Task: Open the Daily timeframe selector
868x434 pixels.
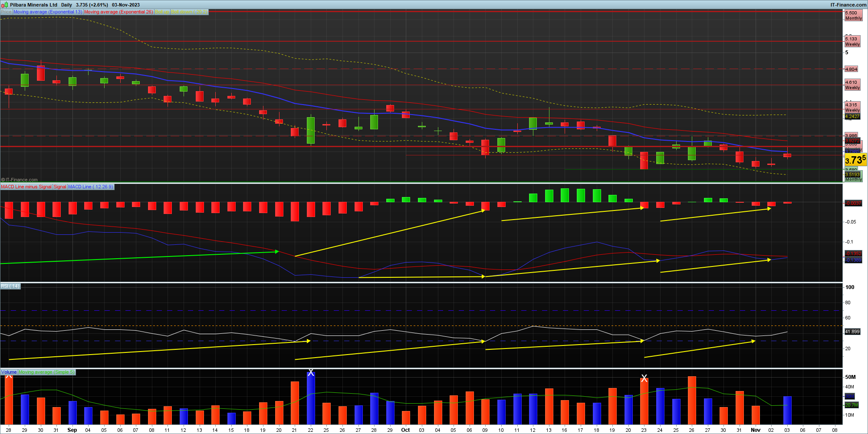Action: point(66,5)
